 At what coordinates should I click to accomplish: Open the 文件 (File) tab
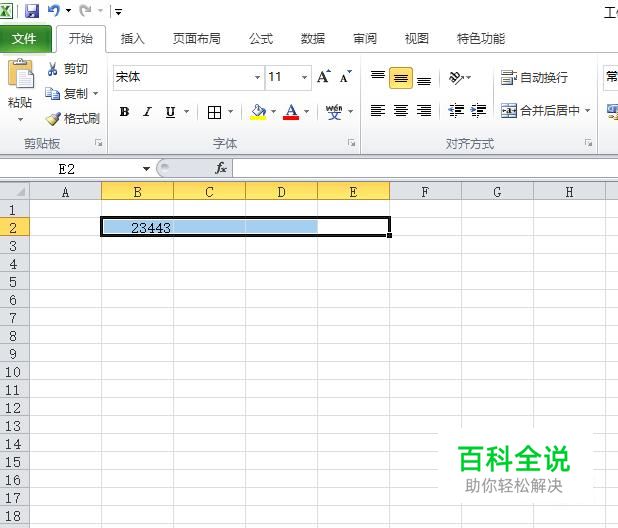pos(25,39)
